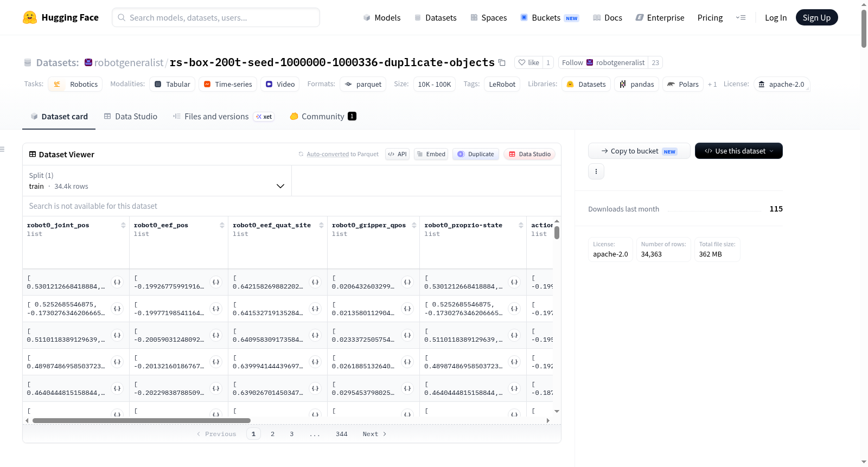
Task: Expand JSON for joint_pos value 0.5110118389129639
Action: [117, 335]
